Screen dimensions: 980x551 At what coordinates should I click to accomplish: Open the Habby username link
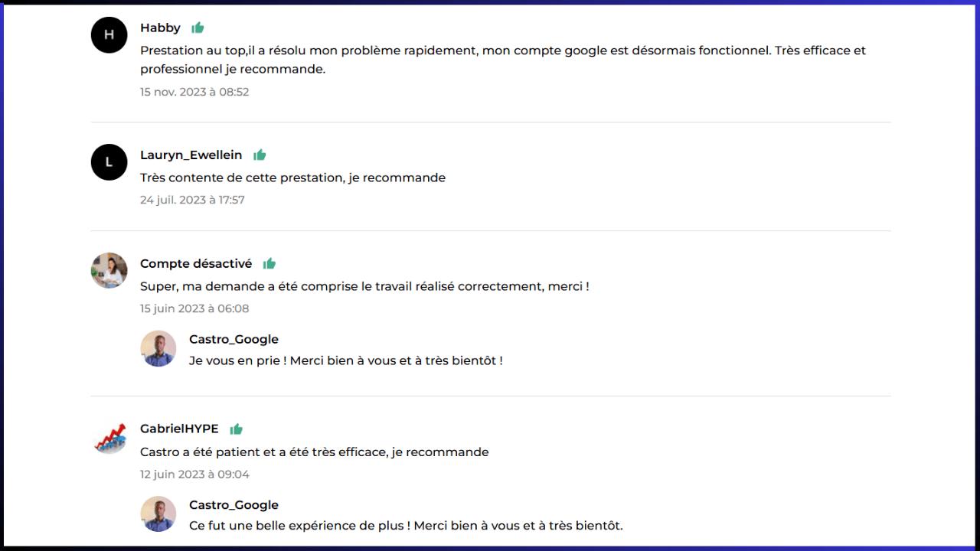pos(160,28)
